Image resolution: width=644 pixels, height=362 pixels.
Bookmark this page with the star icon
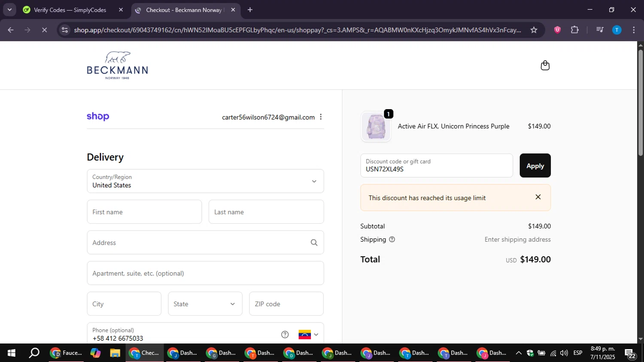pos(534,30)
